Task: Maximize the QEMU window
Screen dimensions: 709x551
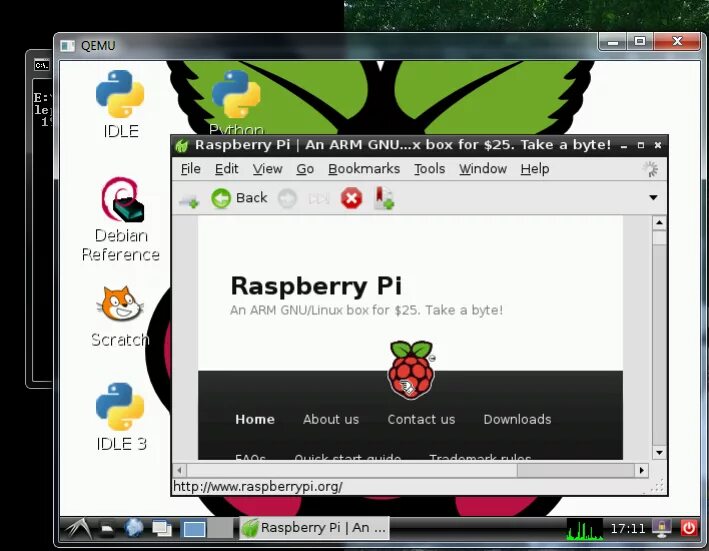Action: click(639, 42)
